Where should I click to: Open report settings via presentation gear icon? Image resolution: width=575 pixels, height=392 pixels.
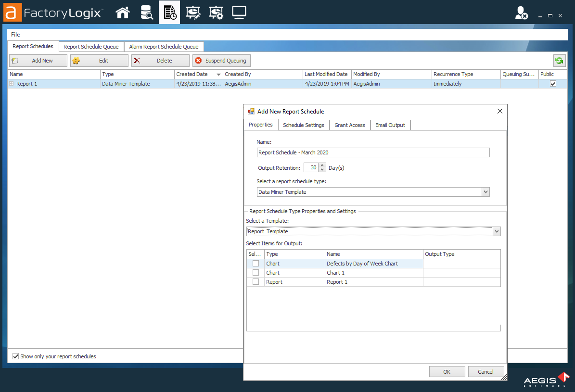[x=216, y=12]
